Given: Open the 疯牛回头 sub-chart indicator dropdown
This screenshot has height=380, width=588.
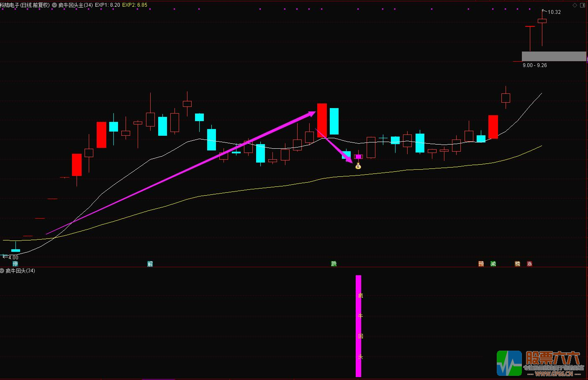Looking at the screenshot, I should (x=2, y=271).
